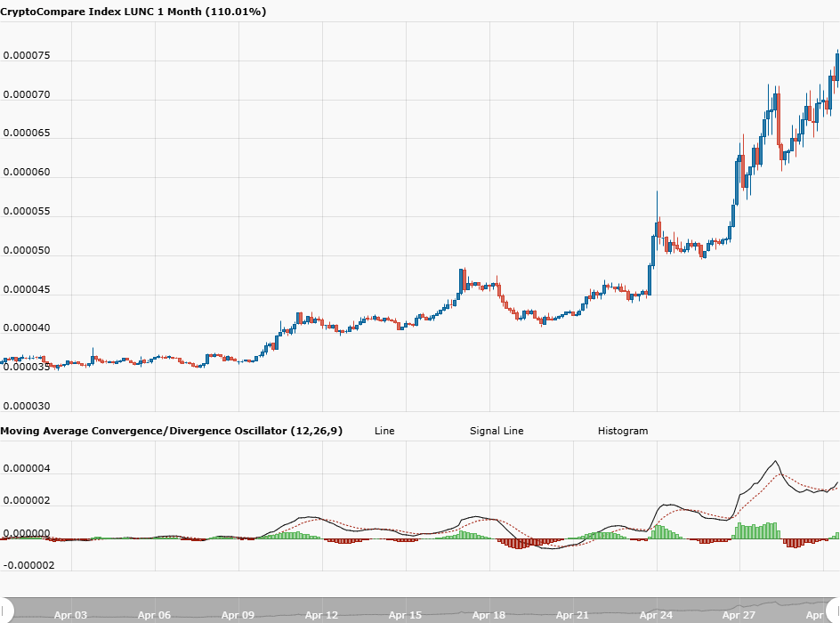Pick Apr 27 on the bottom timeline
Image resolution: width=840 pixels, height=623 pixels.
tap(739, 615)
